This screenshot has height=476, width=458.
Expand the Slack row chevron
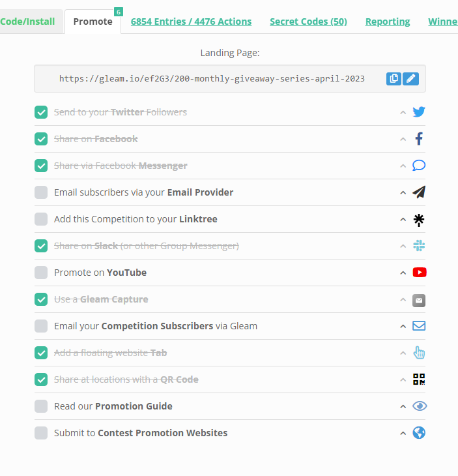pyautogui.click(x=403, y=246)
